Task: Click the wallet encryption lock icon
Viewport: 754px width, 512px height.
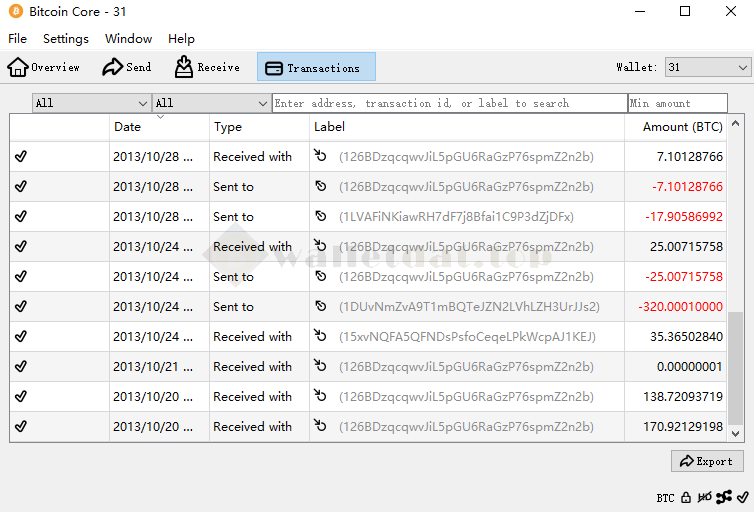Action: click(x=686, y=497)
